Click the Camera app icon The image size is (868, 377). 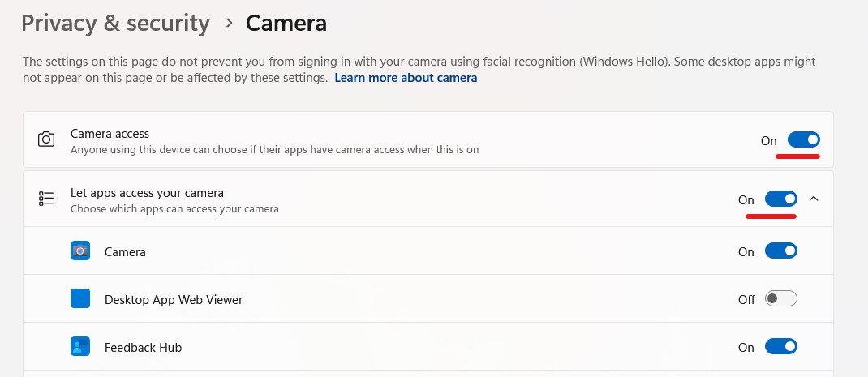(x=80, y=251)
